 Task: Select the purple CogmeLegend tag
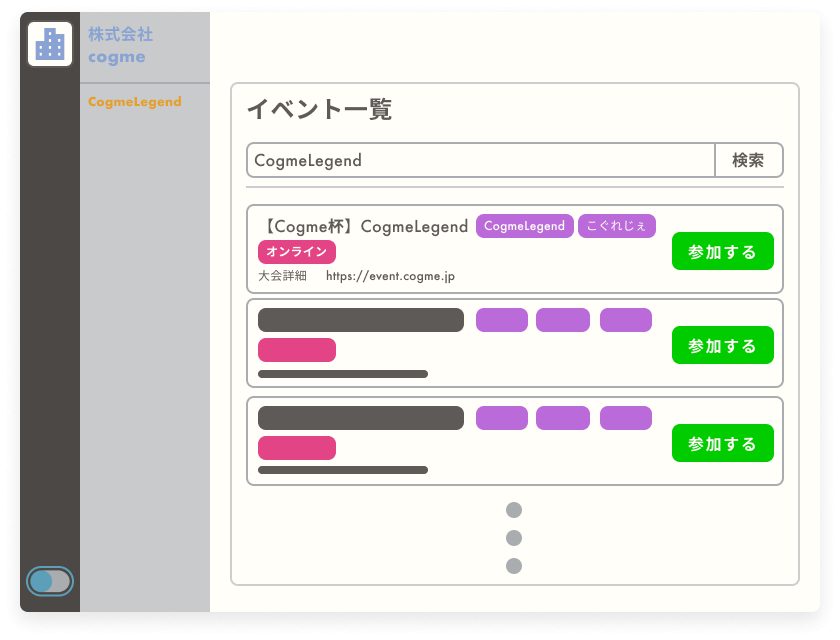coord(524,226)
